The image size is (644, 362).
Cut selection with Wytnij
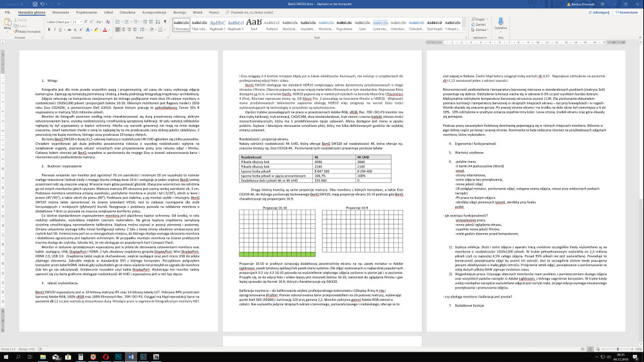coord(21,20)
